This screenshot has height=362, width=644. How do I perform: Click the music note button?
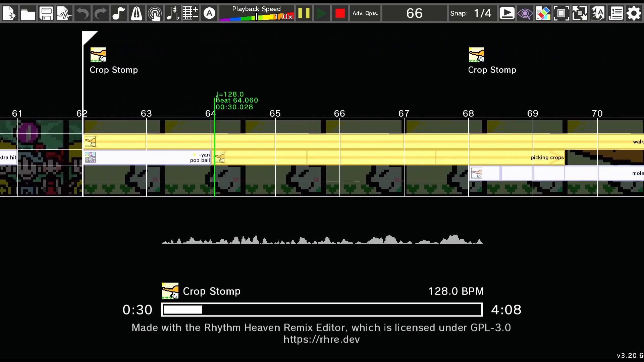[118, 14]
